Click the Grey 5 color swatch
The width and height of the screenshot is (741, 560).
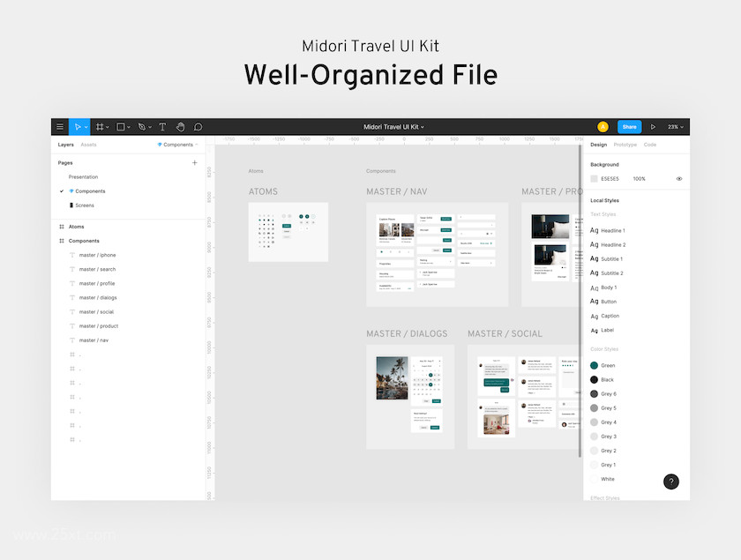click(594, 407)
